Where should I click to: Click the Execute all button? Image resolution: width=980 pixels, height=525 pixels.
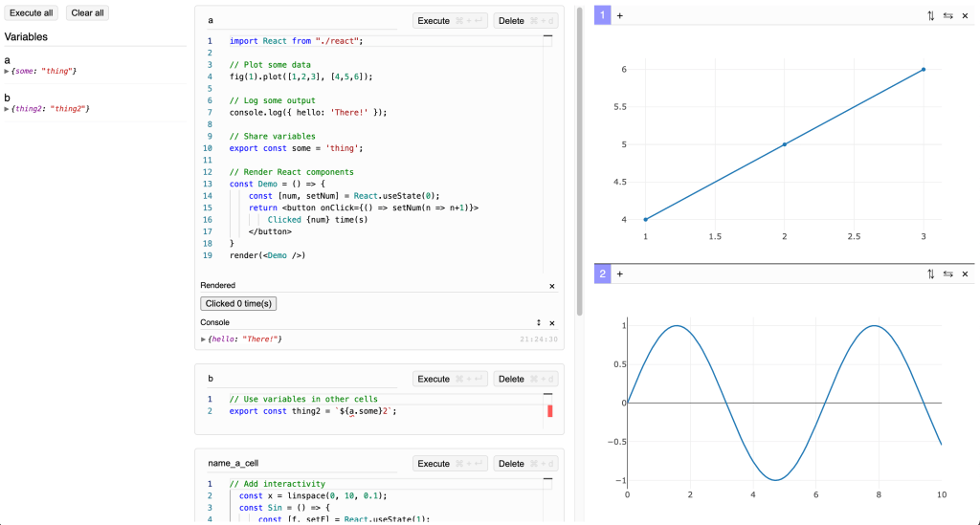click(x=32, y=13)
